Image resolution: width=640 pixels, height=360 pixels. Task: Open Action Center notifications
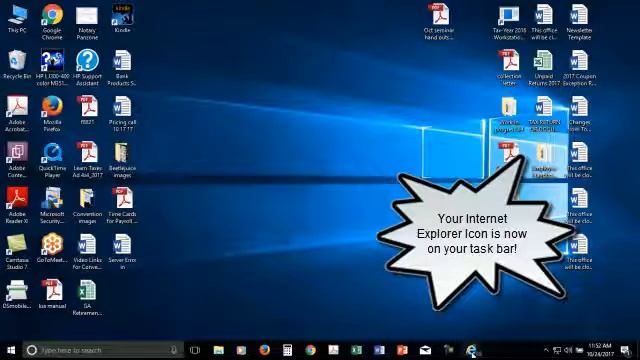click(625, 350)
